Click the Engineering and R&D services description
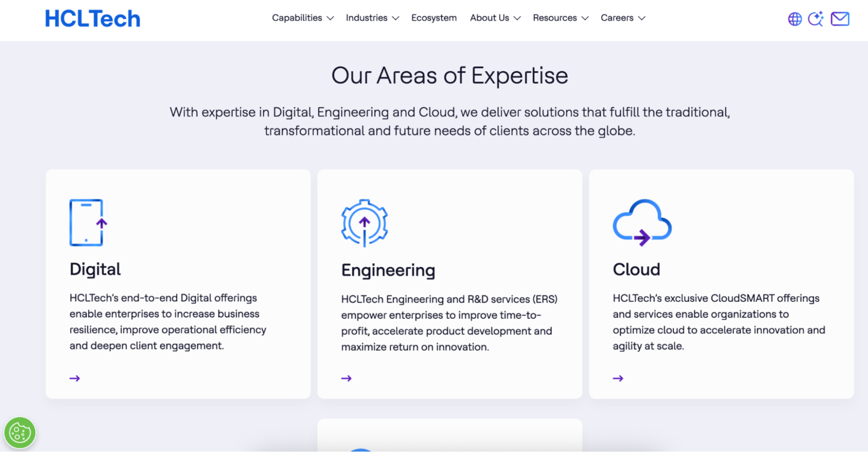The height and width of the screenshot is (452, 868). (449, 323)
